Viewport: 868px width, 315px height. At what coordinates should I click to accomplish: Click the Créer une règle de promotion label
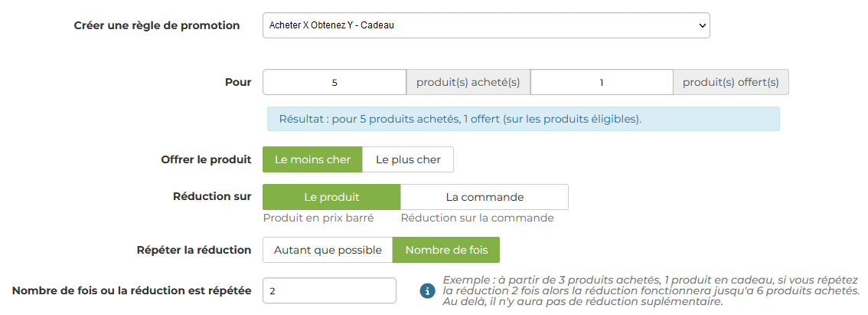coord(157,25)
